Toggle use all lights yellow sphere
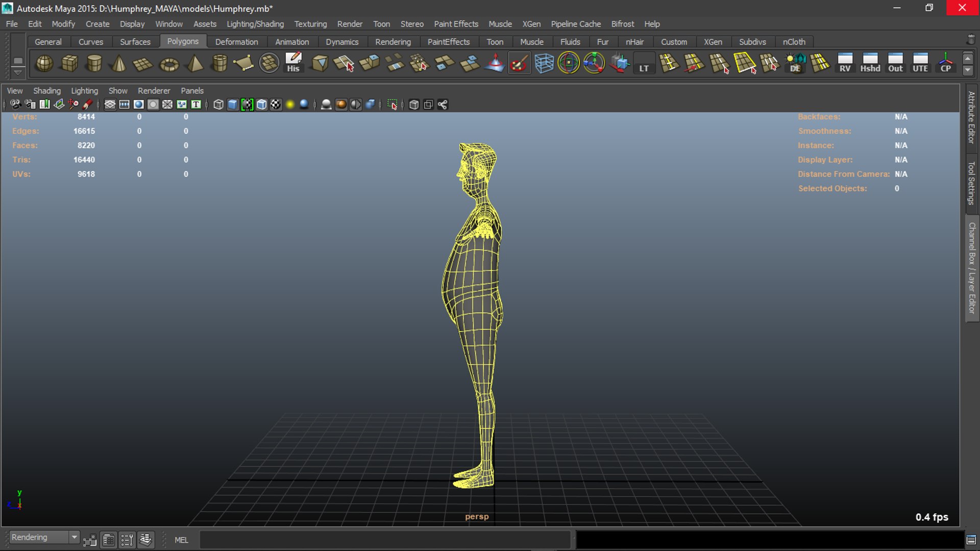Image resolution: width=980 pixels, height=551 pixels. pos(290,105)
